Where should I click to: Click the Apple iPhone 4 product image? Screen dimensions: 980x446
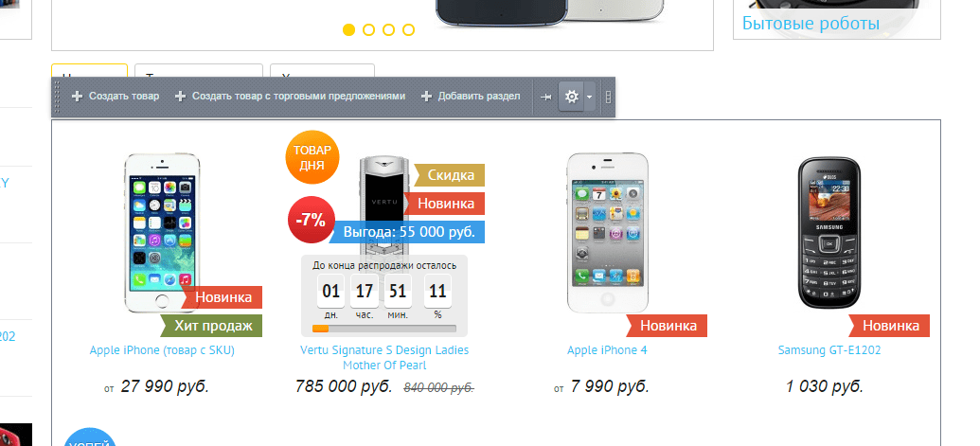click(608, 233)
